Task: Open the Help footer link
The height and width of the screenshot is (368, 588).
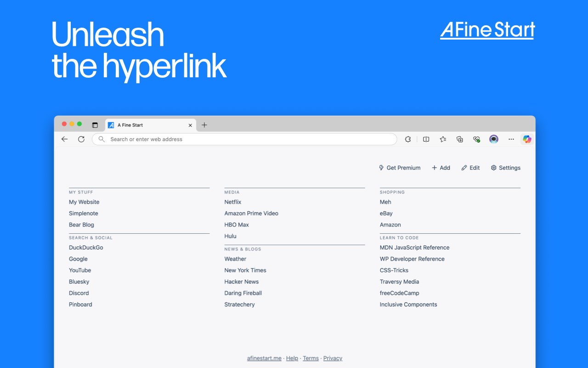Action: pyautogui.click(x=292, y=358)
